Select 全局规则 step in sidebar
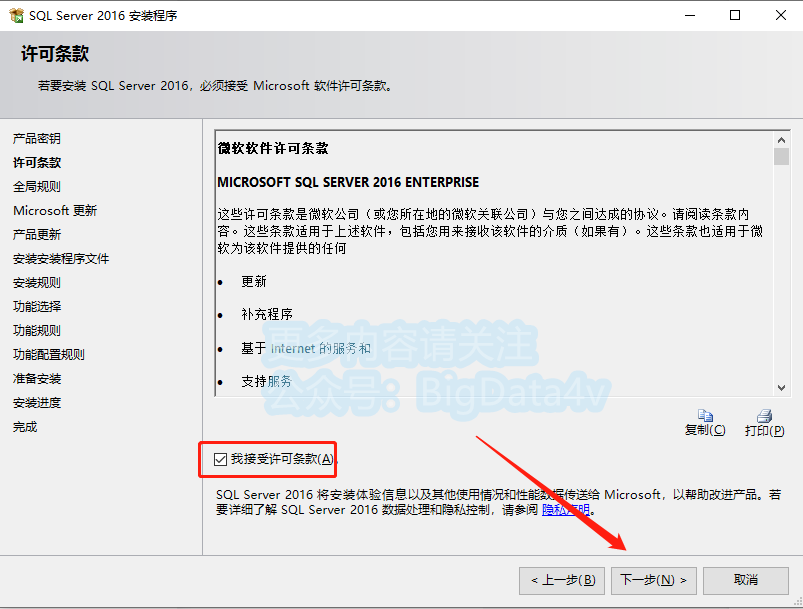The image size is (803, 609). (x=37, y=186)
